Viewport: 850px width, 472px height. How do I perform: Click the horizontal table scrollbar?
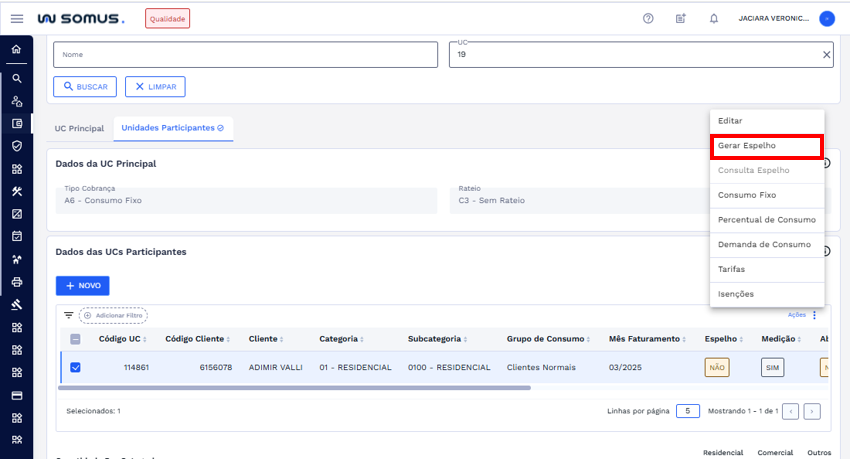click(x=300, y=388)
